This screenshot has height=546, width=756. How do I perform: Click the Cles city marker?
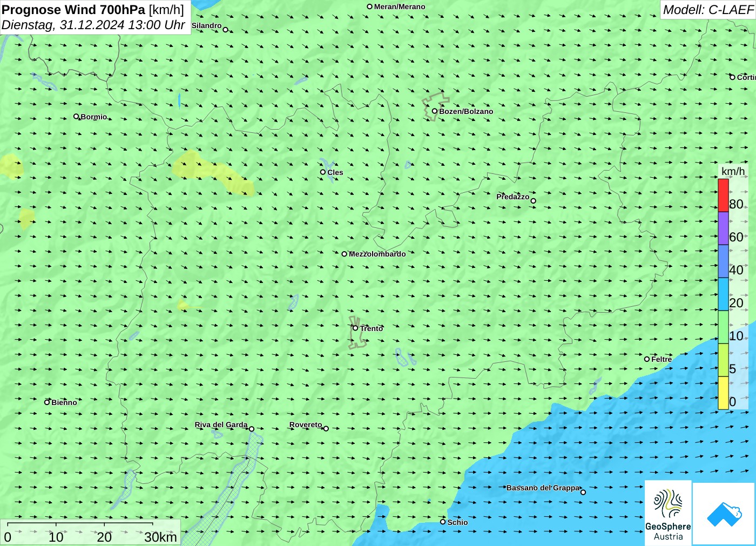[323, 172]
